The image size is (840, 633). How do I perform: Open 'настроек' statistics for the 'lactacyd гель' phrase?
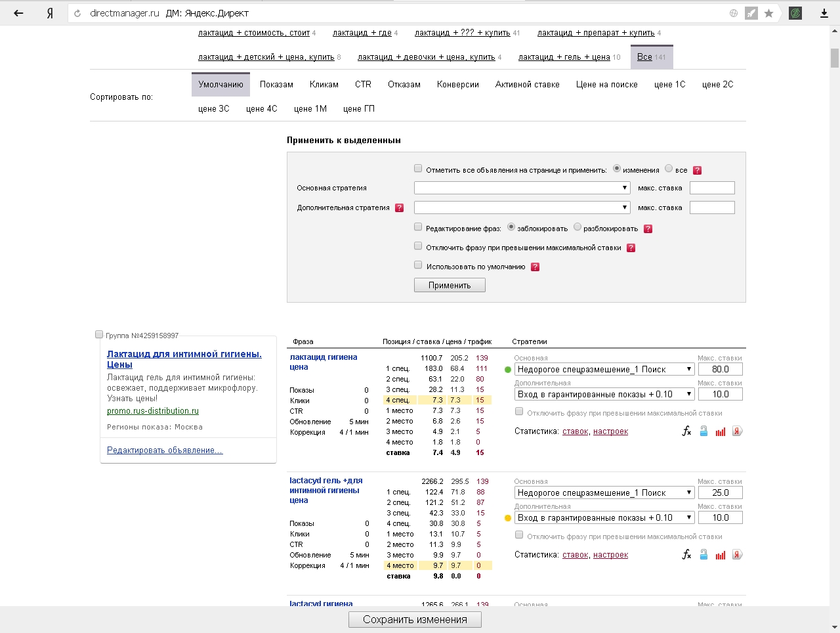click(610, 555)
